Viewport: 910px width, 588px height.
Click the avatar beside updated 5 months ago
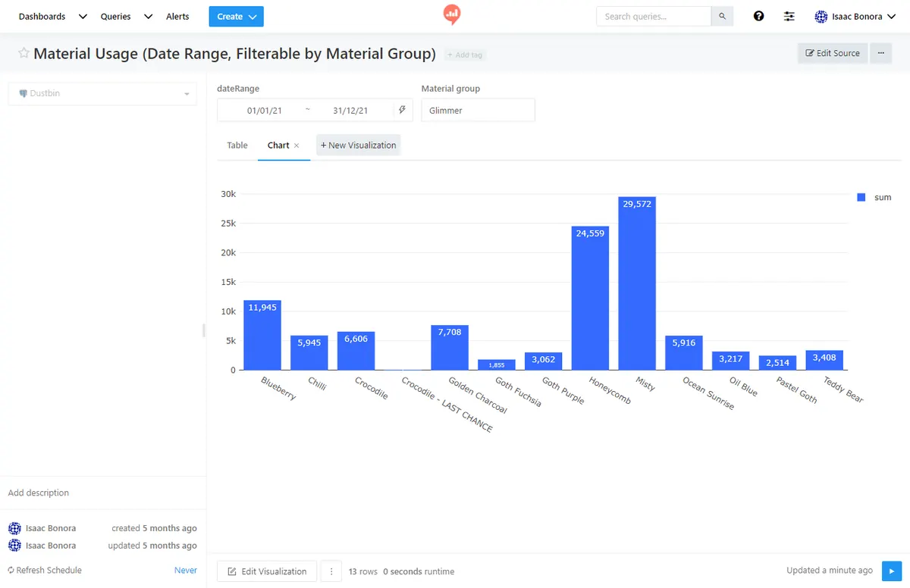(14, 546)
